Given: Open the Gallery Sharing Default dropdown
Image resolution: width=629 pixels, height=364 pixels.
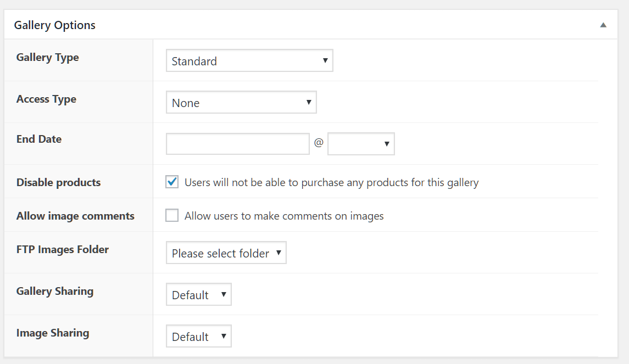Looking at the screenshot, I should [198, 295].
